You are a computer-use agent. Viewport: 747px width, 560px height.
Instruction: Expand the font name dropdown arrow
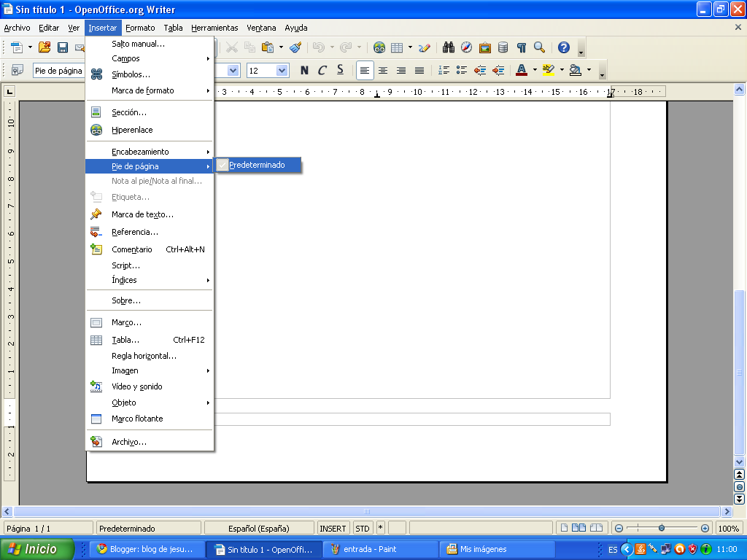pyautogui.click(x=233, y=71)
